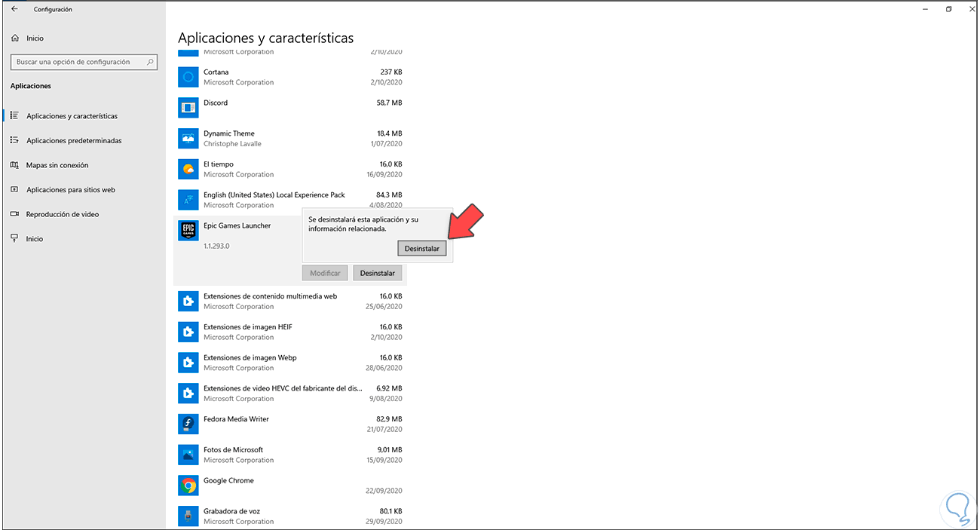The width and height of the screenshot is (980, 530).
Task: Click Christophe Lavalle publisher text
Action: point(232,144)
